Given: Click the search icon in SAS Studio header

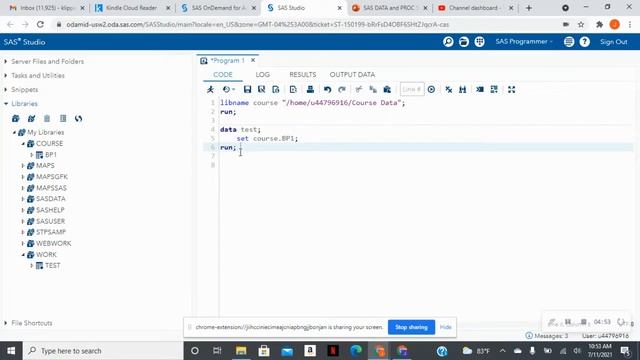Looking at the screenshot, I should pos(448,42).
